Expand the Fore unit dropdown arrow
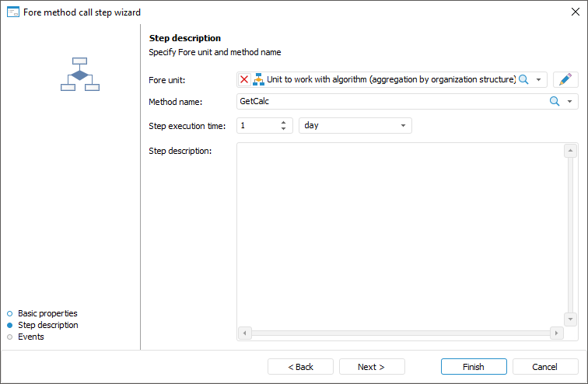 point(538,79)
